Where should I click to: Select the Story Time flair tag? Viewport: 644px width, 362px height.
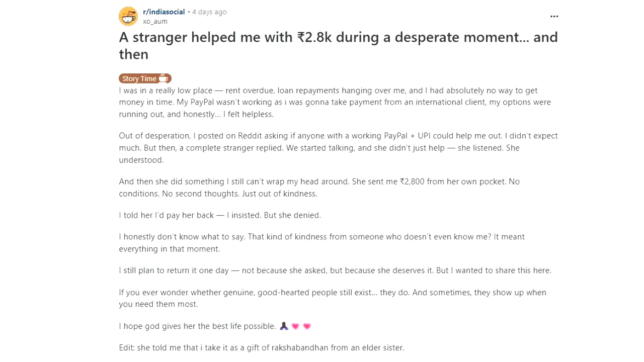pyautogui.click(x=145, y=78)
